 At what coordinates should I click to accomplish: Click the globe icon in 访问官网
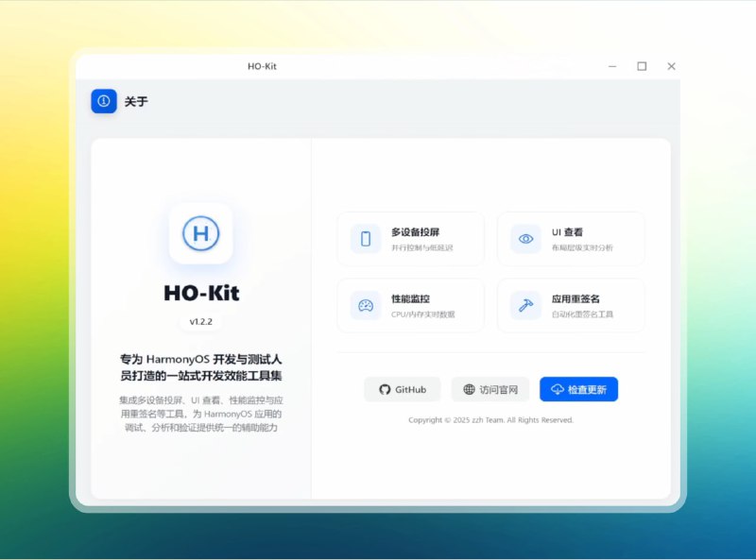470,390
